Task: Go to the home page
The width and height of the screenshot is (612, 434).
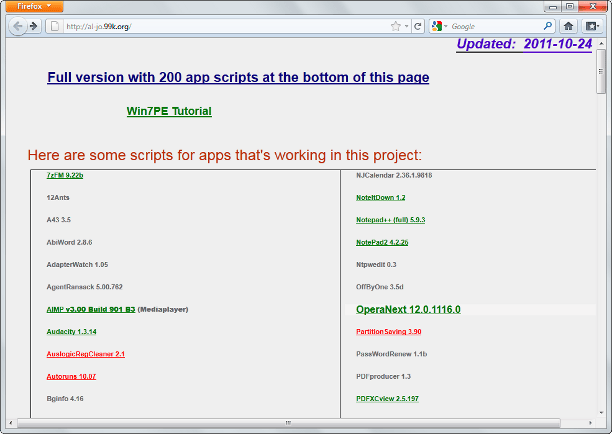Action: 568,26
